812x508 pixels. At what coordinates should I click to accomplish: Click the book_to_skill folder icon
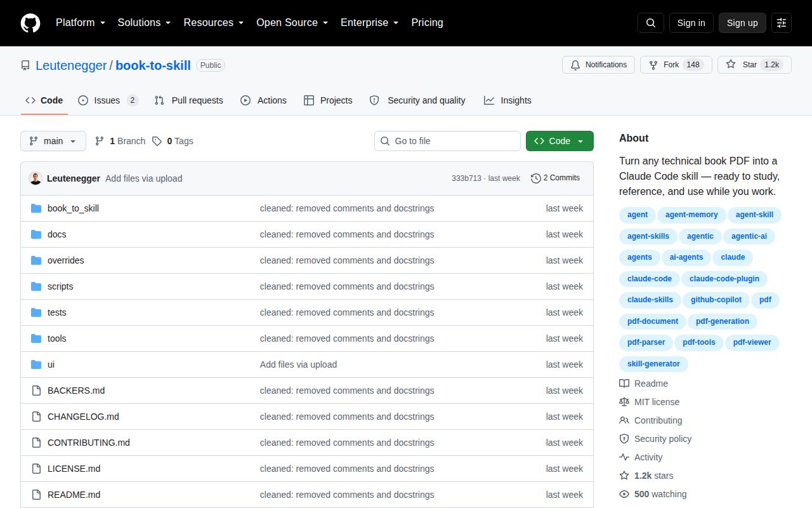(36, 208)
